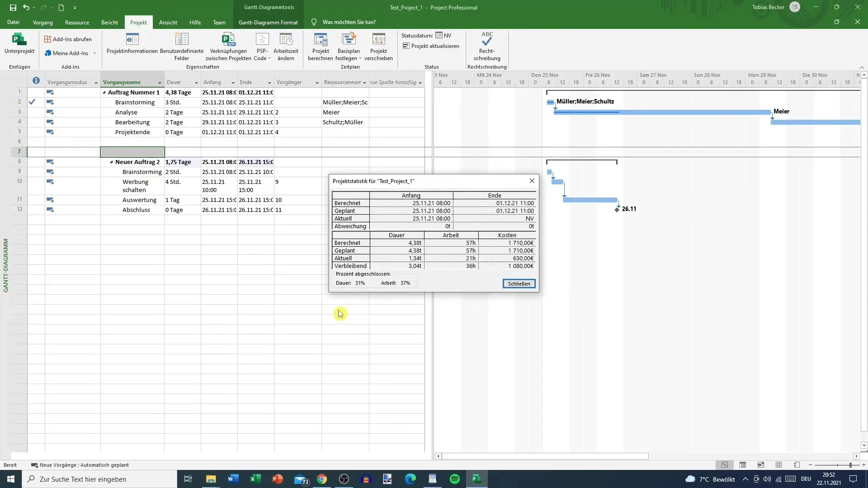Save the project via the quick access icon
Viewport: 868px width, 488px height.
[13, 7]
